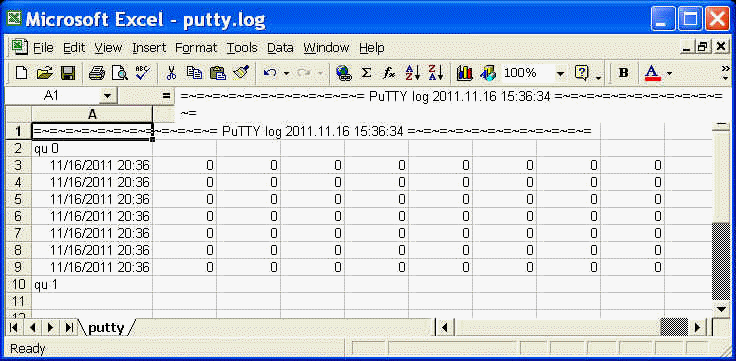Go to the first sheet tab arrow
The height and width of the screenshot is (361, 736).
[x=14, y=327]
